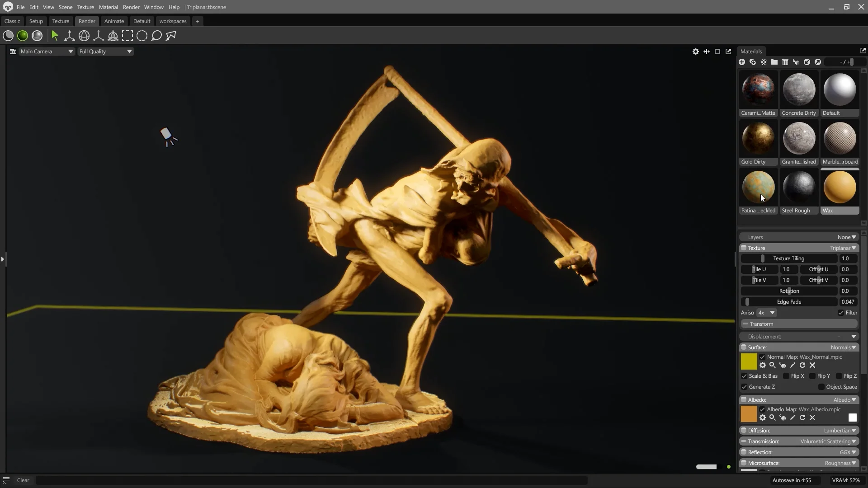Enable the Flip X checkbox

click(x=786, y=376)
